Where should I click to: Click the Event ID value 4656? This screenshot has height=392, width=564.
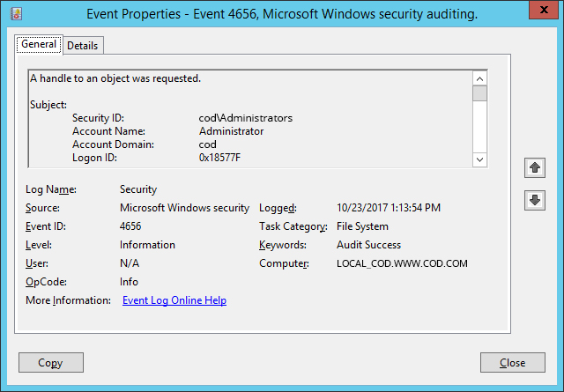130,226
